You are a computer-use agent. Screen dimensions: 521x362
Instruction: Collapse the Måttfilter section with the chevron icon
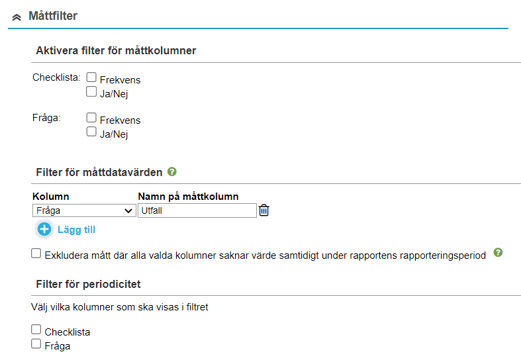16,17
